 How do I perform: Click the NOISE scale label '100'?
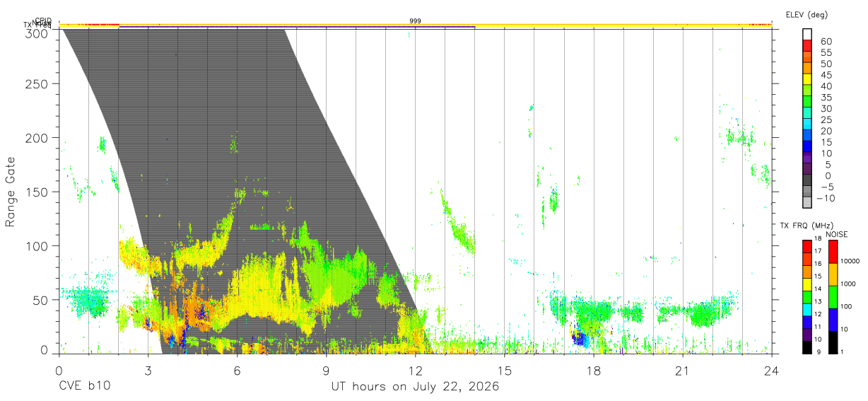(x=846, y=306)
